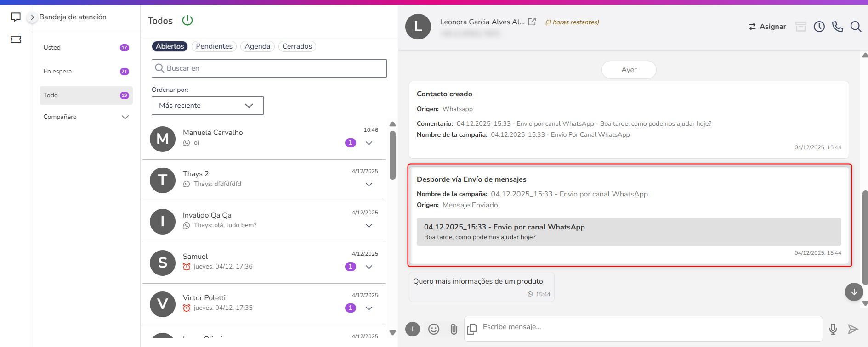Viewport: 868px width, 347px height.
Task: Click the Asignar button
Action: [x=767, y=27]
